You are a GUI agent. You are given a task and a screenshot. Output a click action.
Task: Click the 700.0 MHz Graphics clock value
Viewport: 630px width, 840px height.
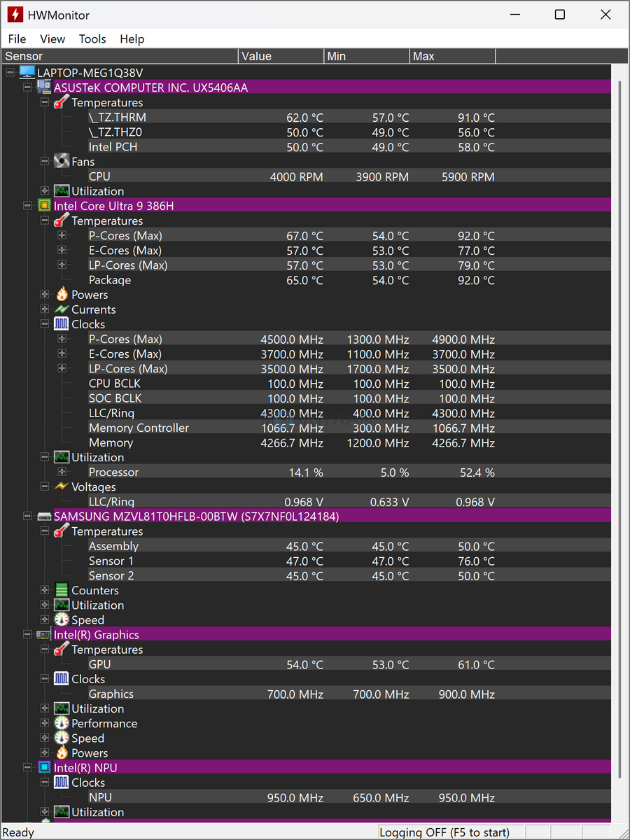click(x=295, y=694)
